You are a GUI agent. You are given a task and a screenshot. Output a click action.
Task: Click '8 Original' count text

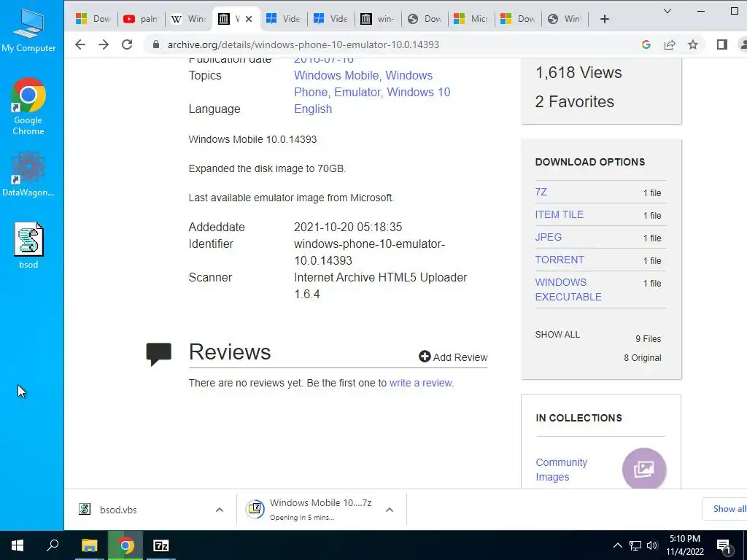pos(642,358)
